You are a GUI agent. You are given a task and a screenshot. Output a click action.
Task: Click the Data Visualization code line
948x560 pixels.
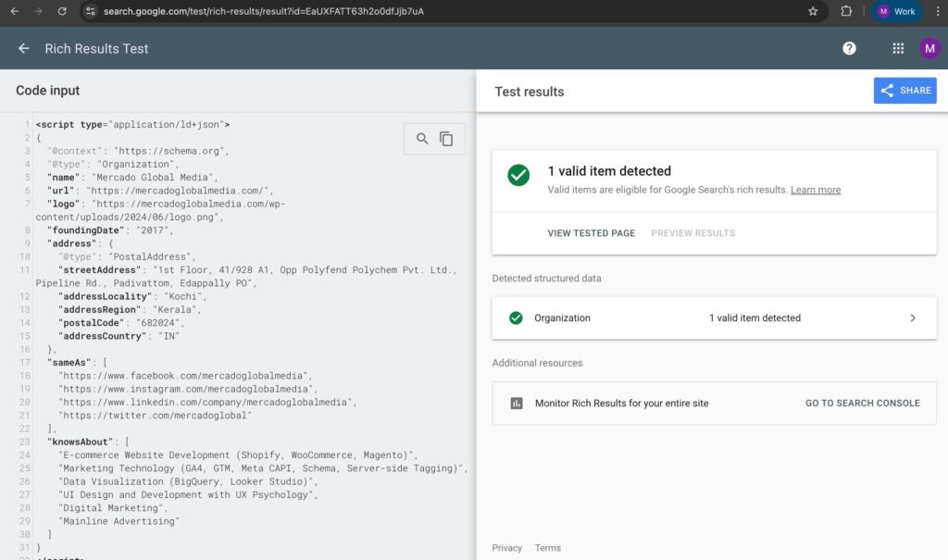tap(188, 481)
